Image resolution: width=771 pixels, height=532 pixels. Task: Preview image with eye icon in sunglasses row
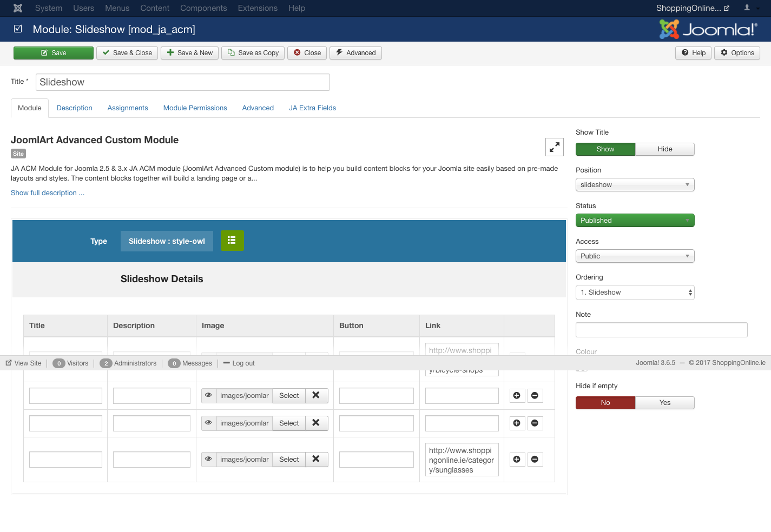[x=208, y=459]
